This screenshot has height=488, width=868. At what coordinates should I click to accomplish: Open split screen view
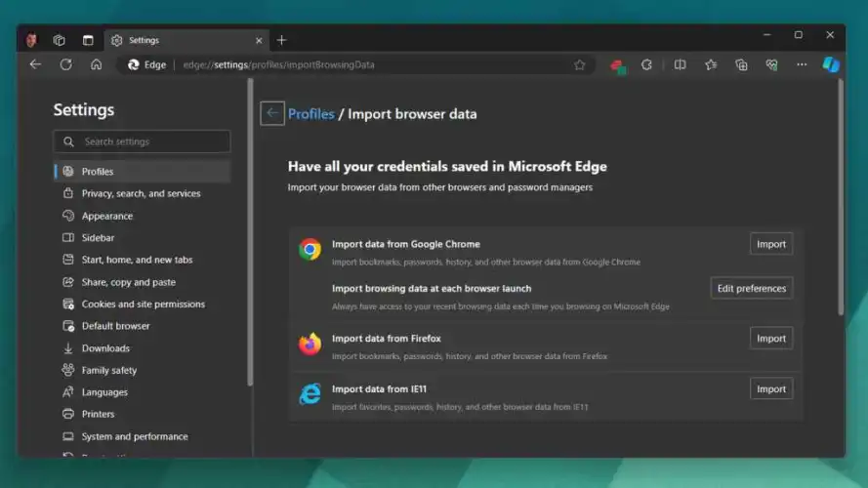[x=680, y=64]
